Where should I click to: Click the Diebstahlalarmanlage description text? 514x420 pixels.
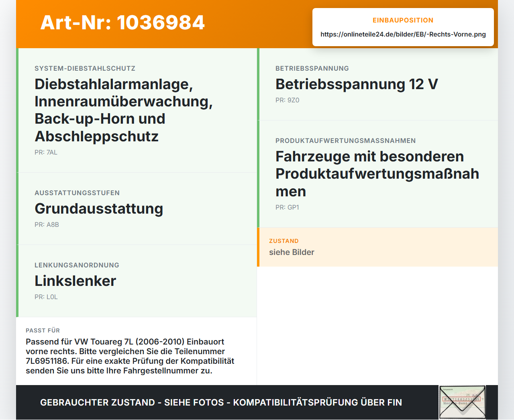pyautogui.click(x=124, y=110)
